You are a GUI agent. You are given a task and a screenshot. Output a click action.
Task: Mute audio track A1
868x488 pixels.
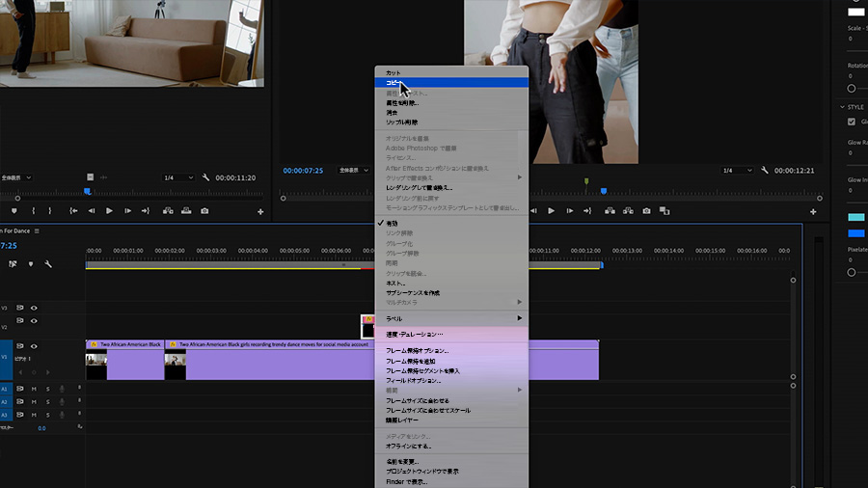click(34, 389)
